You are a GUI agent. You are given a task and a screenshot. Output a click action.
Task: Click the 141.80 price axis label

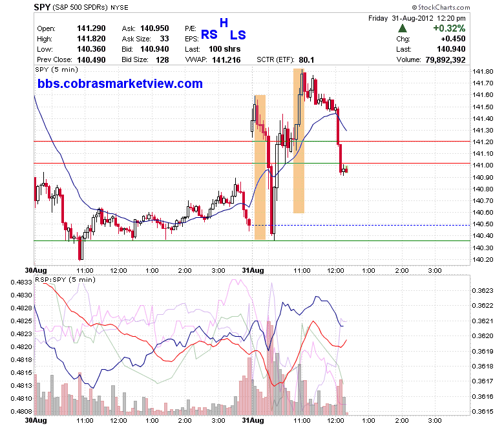click(483, 71)
